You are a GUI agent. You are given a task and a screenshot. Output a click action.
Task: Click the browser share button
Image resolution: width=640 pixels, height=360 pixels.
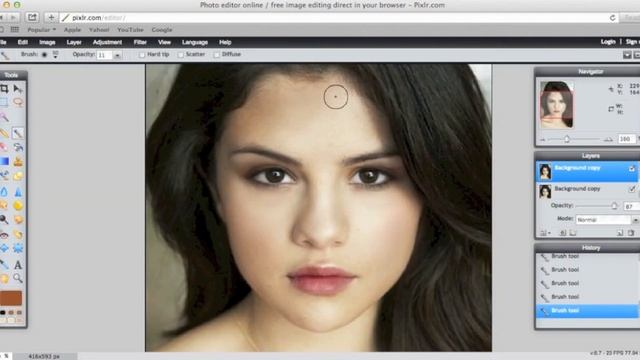pyautogui.click(x=32, y=18)
